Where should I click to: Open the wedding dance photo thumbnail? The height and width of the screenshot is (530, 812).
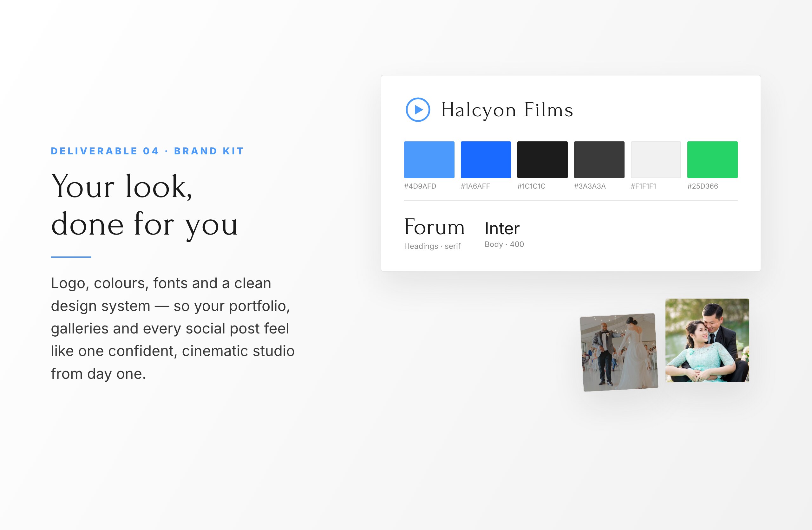click(x=619, y=352)
